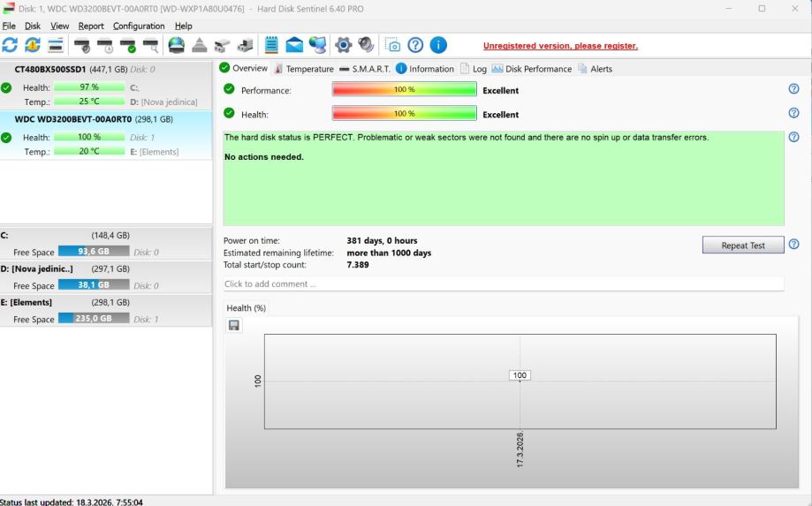Click the first gray drives icon after the pyramid

click(x=222, y=46)
